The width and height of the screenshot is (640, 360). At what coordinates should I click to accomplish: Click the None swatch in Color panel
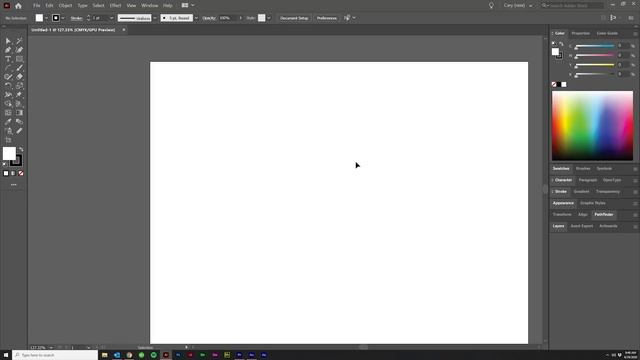tap(554, 84)
